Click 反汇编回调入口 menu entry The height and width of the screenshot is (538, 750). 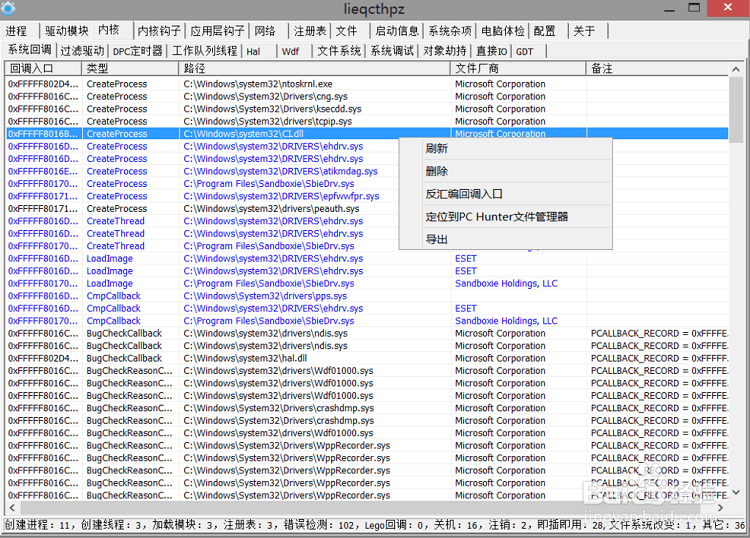pos(464,194)
